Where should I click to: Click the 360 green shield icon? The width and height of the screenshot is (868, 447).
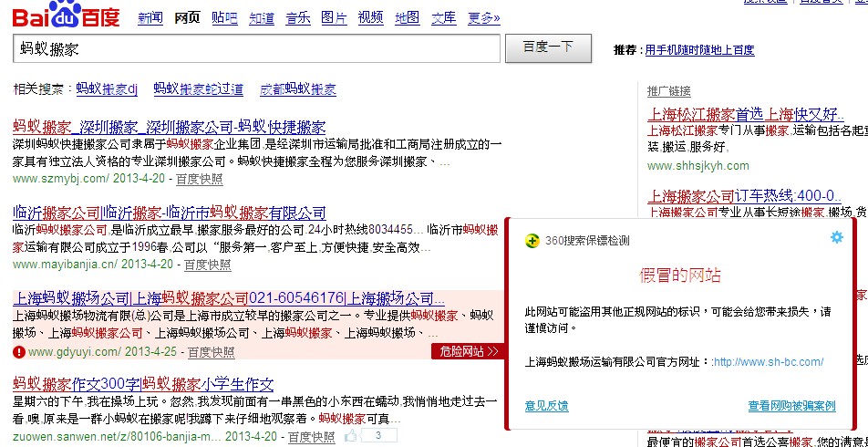pos(532,241)
